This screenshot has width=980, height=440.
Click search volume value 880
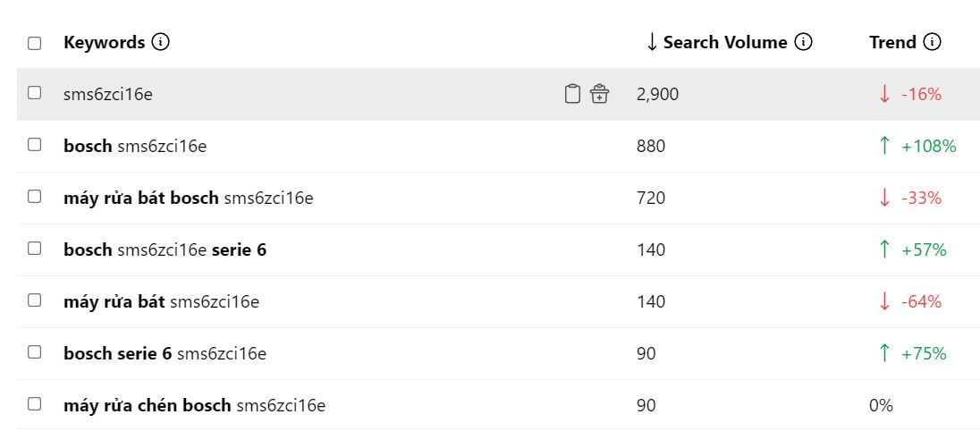(651, 147)
